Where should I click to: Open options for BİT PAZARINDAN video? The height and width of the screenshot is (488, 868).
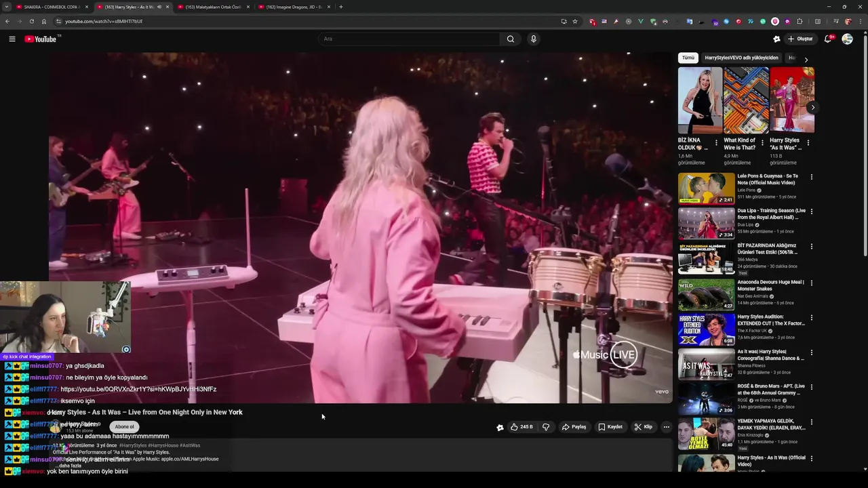812,247
